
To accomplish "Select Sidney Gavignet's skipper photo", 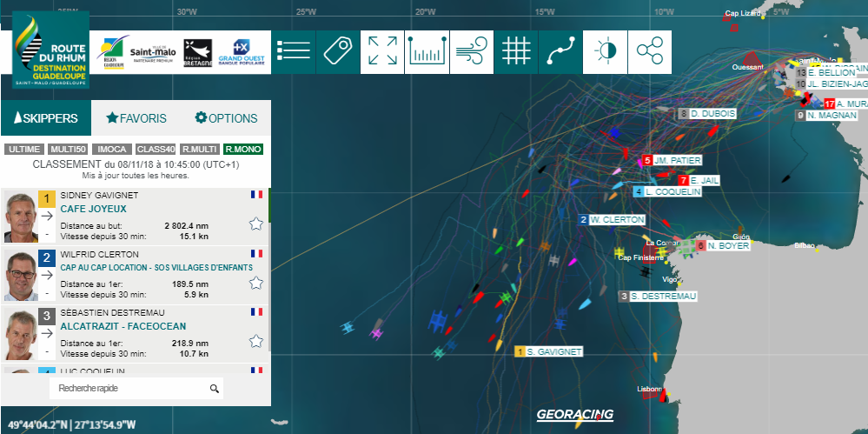I will pyautogui.click(x=21, y=217).
